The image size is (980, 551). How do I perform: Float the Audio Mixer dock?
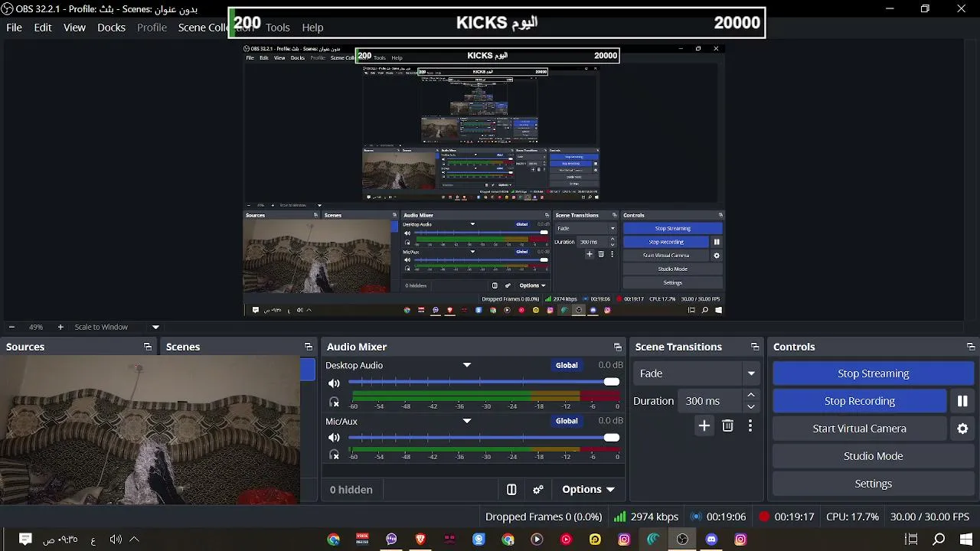pyautogui.click(x=618, y=347)
